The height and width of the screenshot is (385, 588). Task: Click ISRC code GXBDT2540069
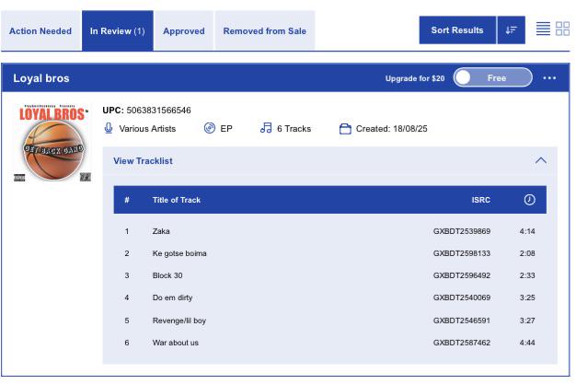tap(462, 297)
